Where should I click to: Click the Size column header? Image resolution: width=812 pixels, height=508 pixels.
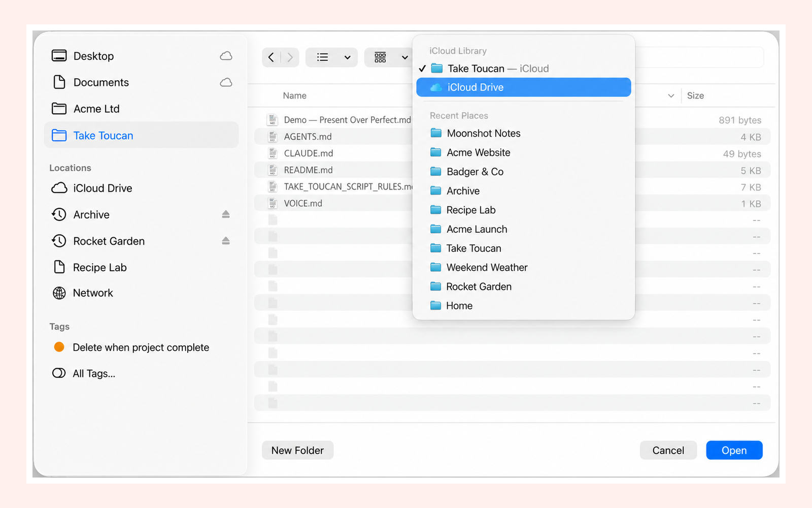pos(695,96)
